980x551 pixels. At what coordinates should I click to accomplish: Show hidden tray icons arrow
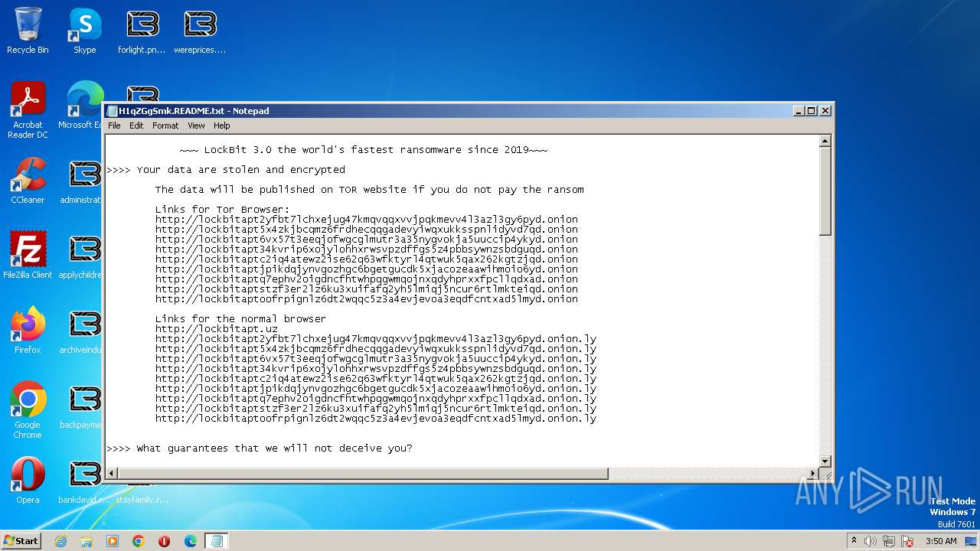(x=854, y=541)
